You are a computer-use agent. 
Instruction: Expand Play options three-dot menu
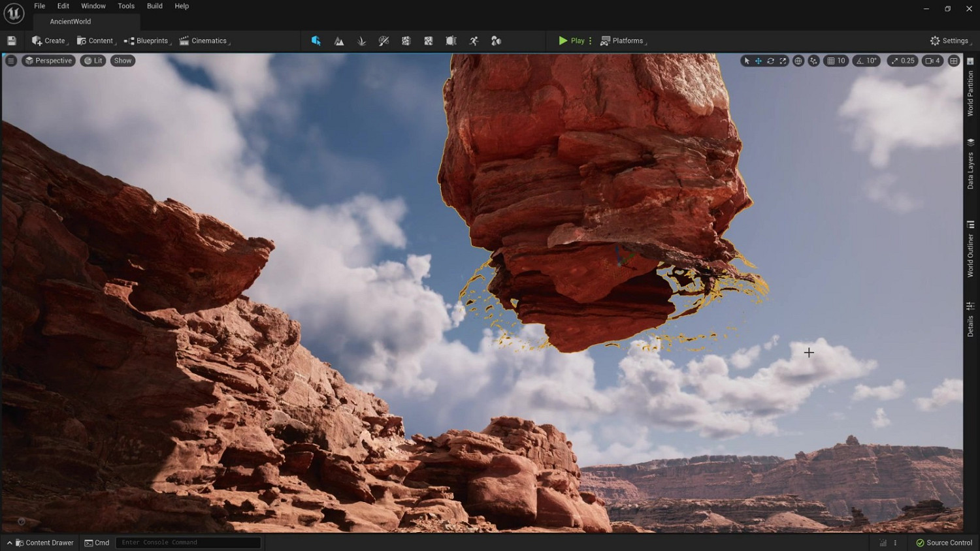[591, 40]
